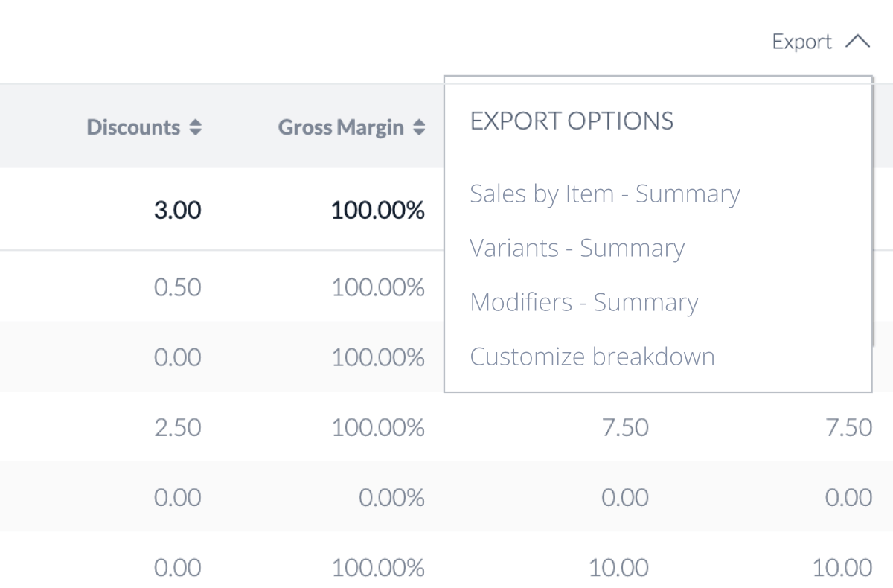Select the row showing 2.50 discount
Image resolution: width=893 pixels, height=588 pixels.
click(177, 426)
